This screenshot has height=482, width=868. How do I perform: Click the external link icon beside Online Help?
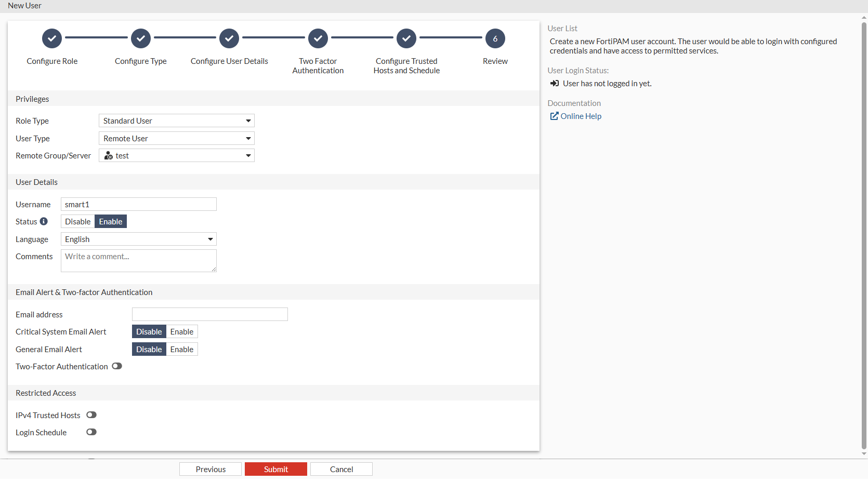point(555,116)
